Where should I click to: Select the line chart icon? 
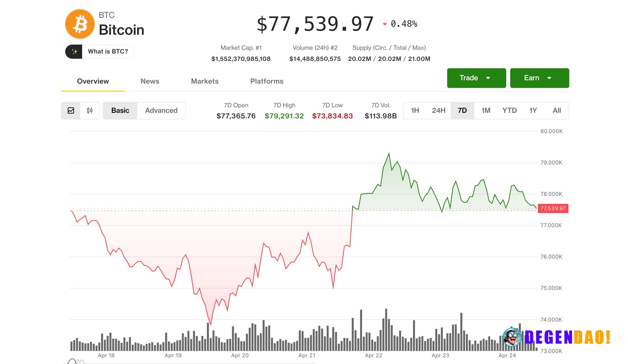(71, 110)
